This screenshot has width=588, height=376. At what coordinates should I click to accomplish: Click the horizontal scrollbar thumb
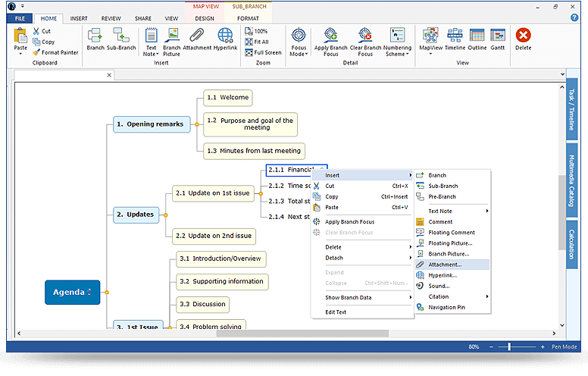302,334
